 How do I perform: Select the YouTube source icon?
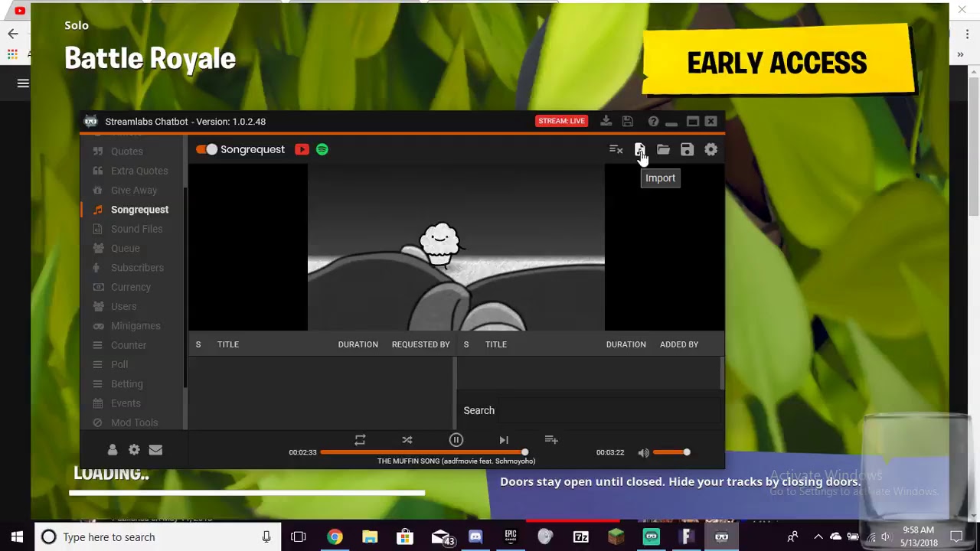pos(302,149)
